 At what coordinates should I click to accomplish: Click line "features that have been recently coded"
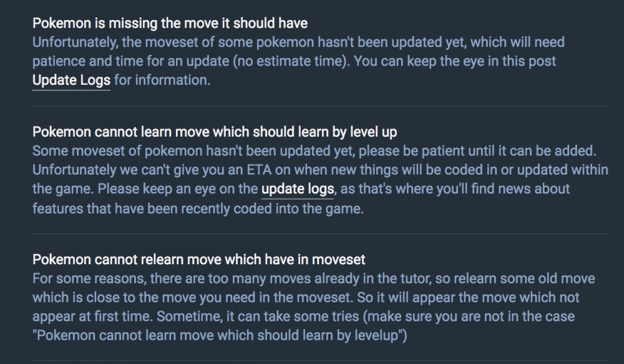coord(198,209)
